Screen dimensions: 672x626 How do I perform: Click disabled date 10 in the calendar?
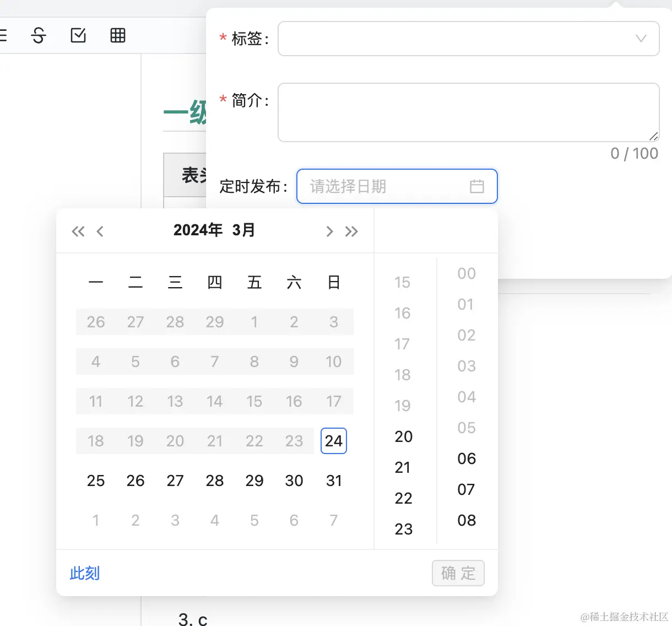(334, 361)
